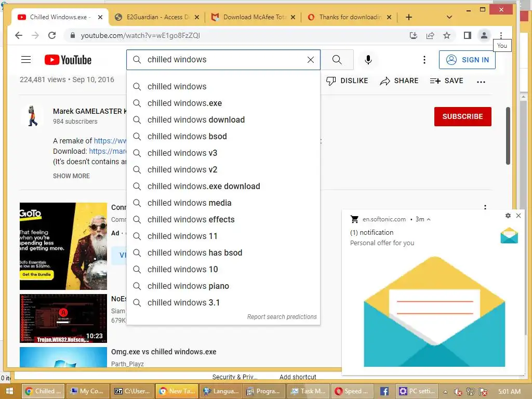Close the E2Guardian tab

pos(197,17)
